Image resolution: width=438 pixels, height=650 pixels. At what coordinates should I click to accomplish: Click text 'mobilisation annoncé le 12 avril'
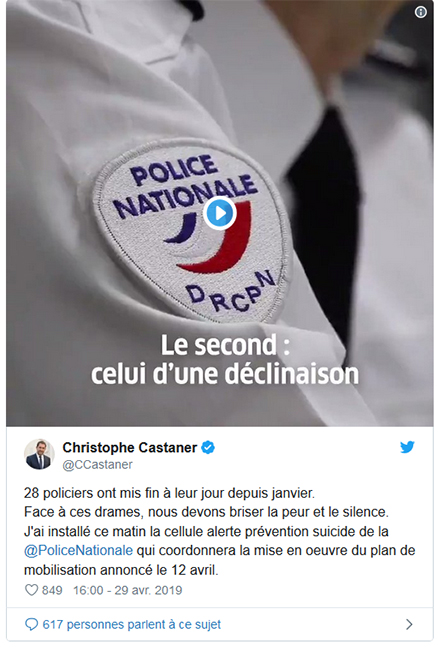click(x=121, y=570)
